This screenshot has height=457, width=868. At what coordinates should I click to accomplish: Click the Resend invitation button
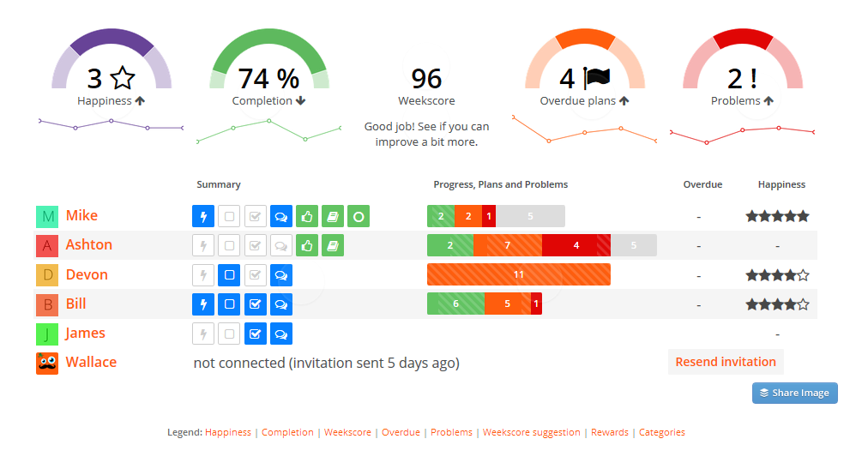(726, 362)
